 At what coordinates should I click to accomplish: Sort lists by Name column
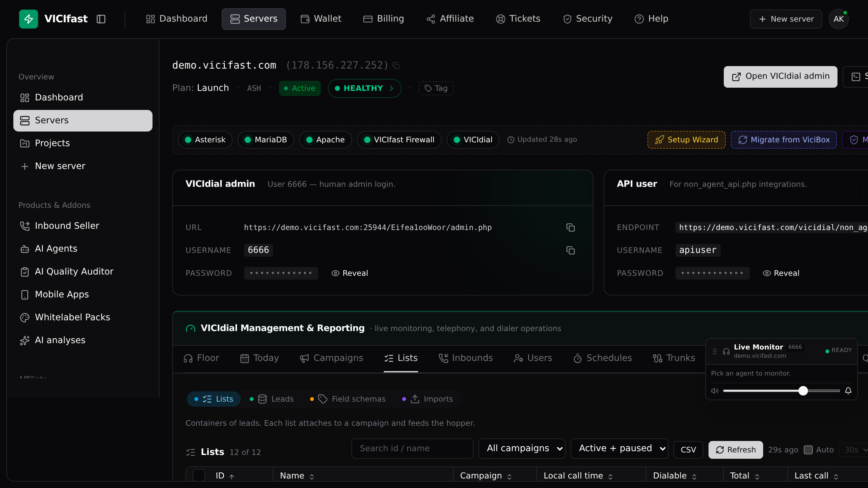297,476
